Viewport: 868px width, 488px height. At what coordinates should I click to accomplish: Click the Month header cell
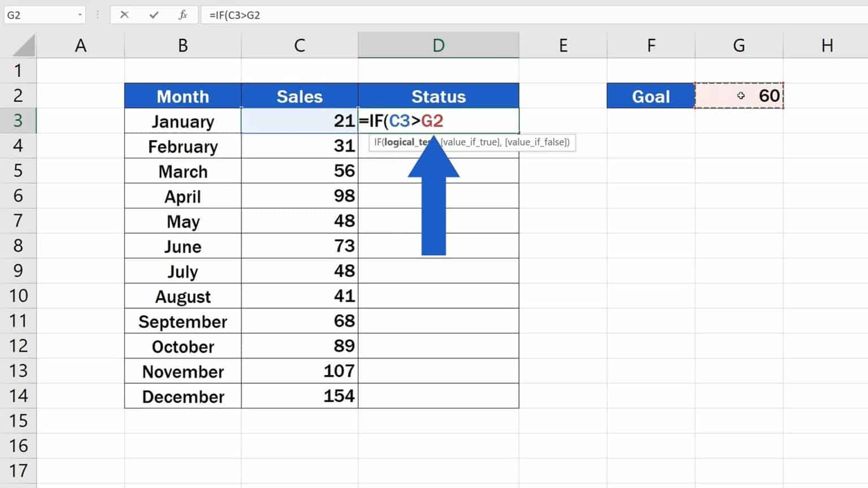coord(183,96)
